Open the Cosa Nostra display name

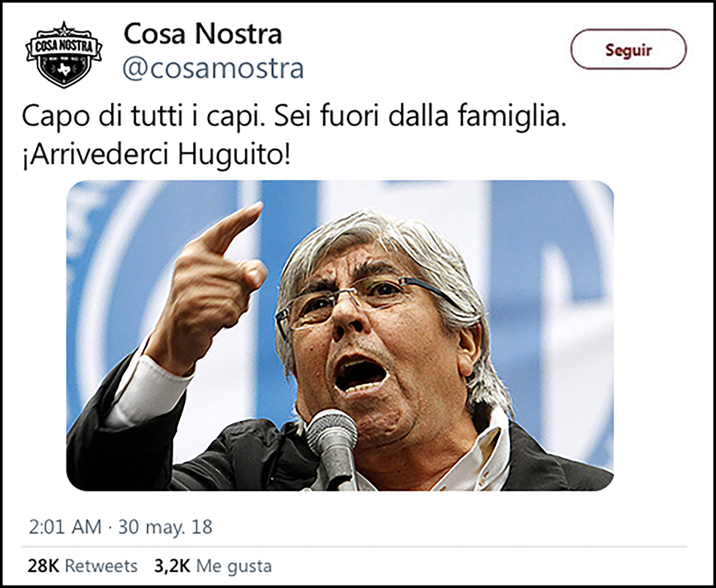point(202,34)
